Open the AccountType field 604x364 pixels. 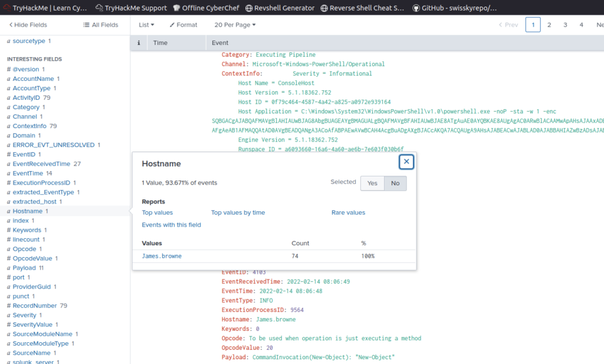point(32,88)
